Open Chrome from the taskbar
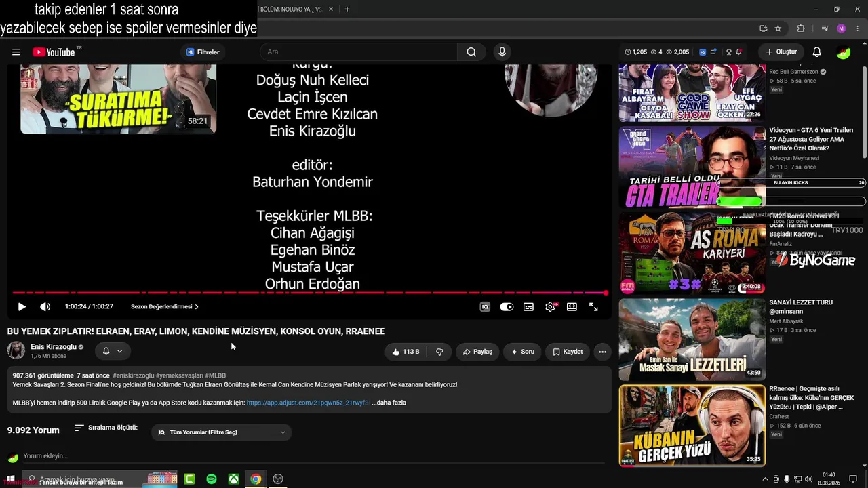This screenshot has height=488, width=868. pos(256,479)
